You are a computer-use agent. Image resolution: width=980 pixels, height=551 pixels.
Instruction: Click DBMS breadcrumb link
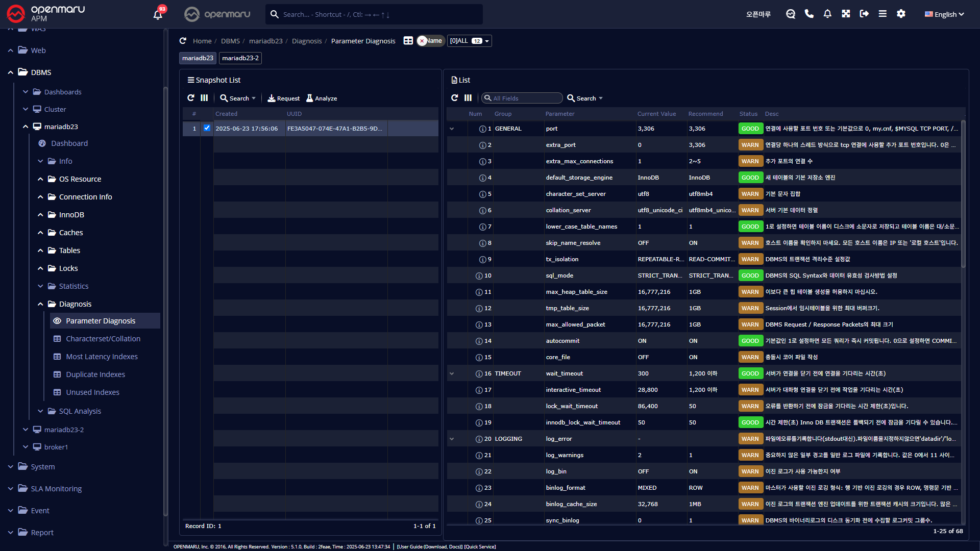click(230, 41)
